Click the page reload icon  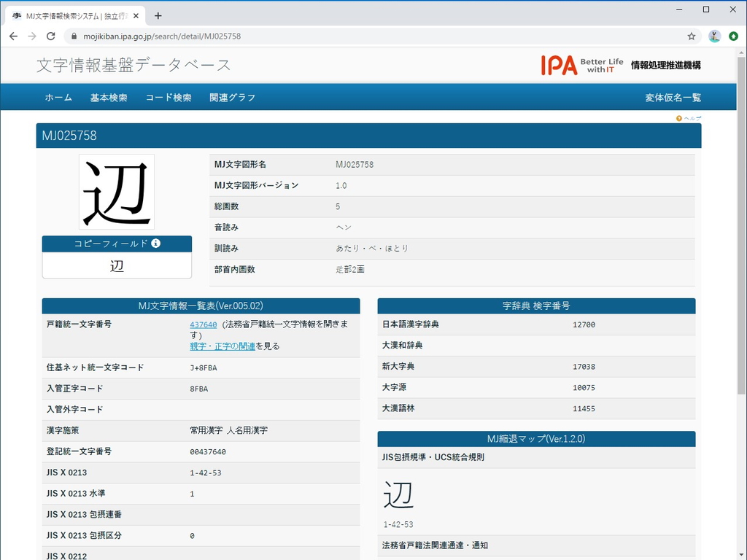point(50,35)
